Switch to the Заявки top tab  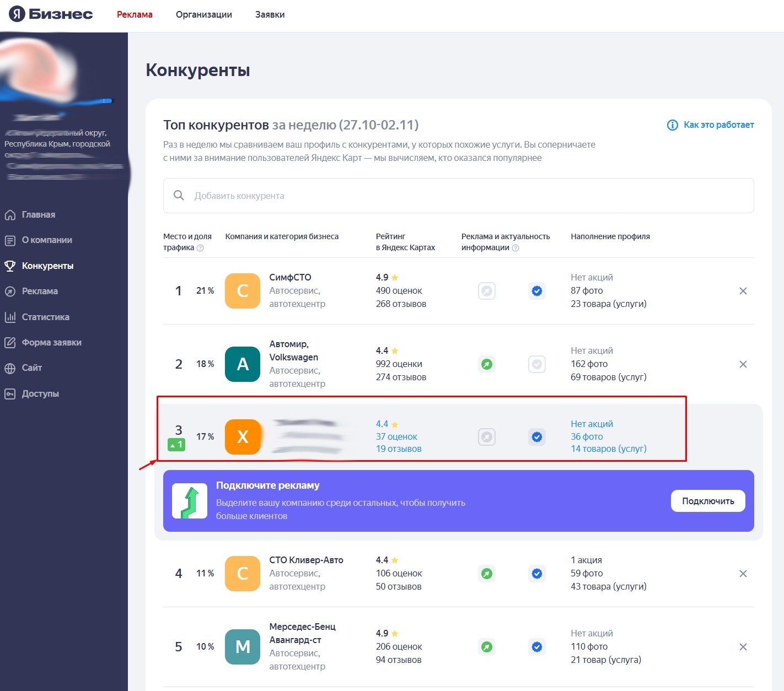[x=270, y=14]
